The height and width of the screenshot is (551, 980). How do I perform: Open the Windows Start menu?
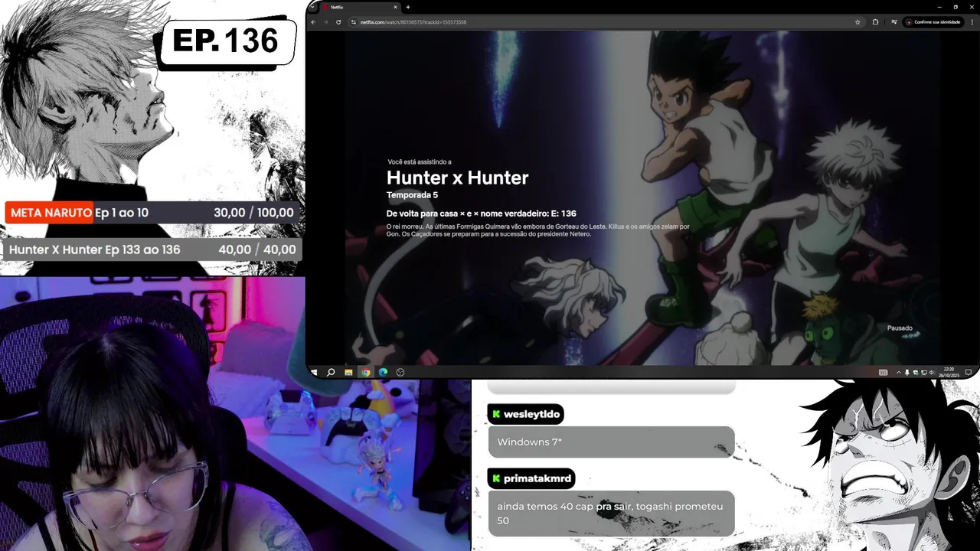pos(314,373)
